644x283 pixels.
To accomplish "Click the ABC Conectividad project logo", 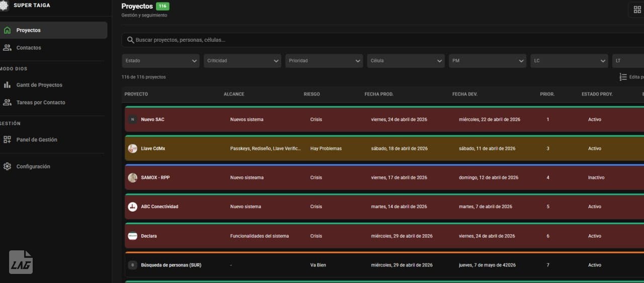I will pyautogui.click(x=132, y=207).
